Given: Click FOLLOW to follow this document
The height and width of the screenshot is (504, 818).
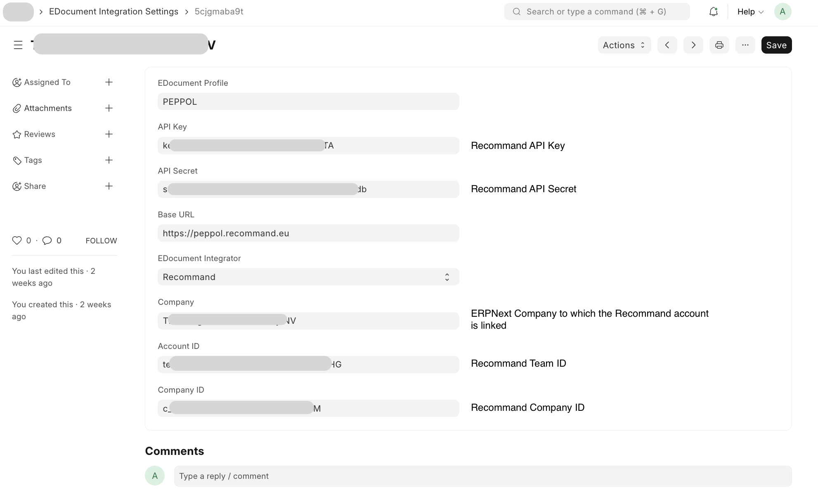Looking at the screenshot, I should click(101, 240).
